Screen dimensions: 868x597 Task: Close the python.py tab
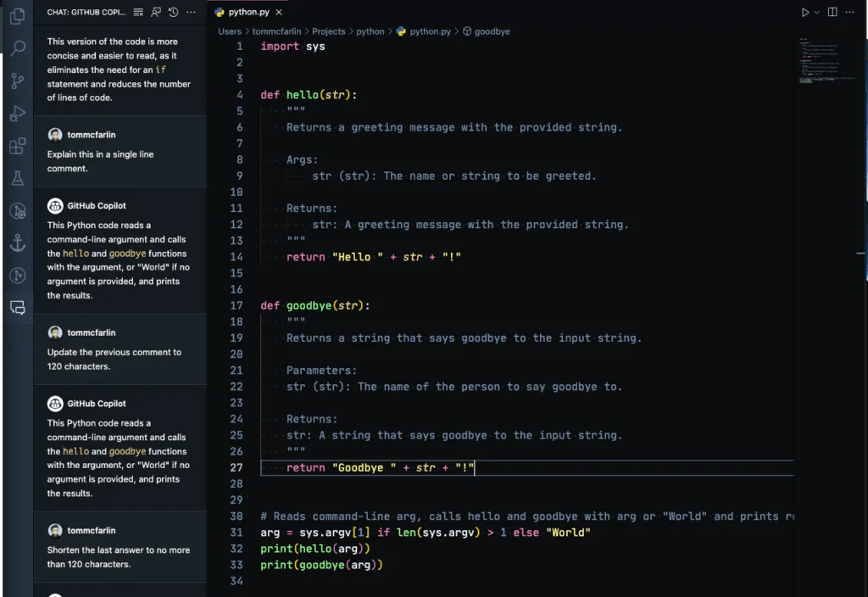pyautogui.click(x=279, y=12)
